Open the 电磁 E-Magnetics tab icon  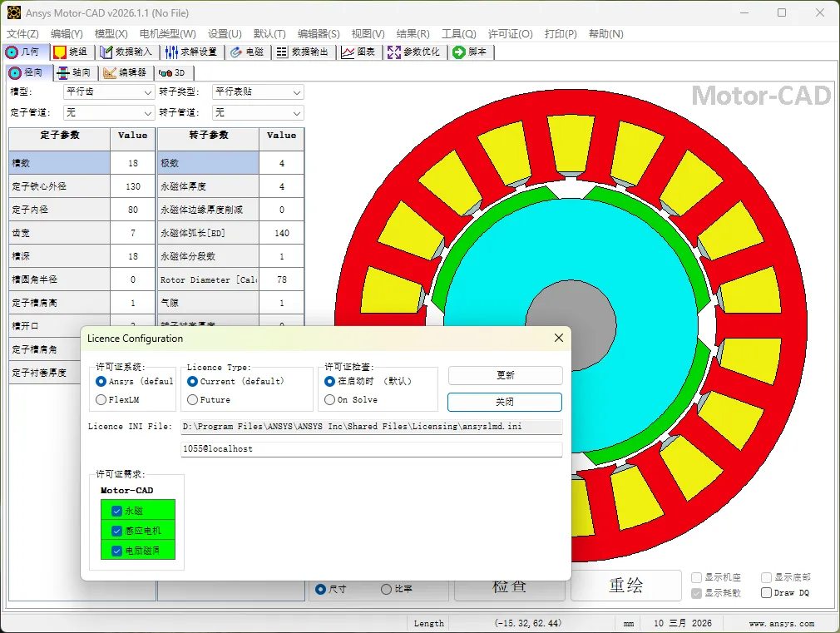236,52
